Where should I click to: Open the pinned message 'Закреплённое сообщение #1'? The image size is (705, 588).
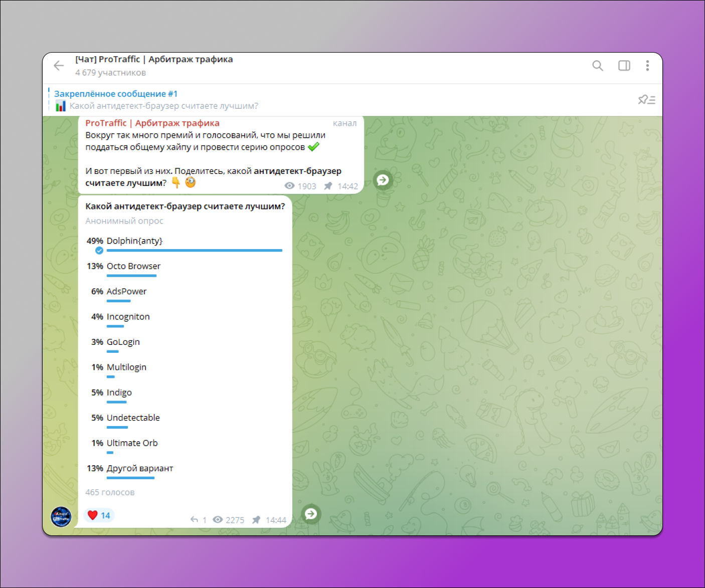click(116, 94)
